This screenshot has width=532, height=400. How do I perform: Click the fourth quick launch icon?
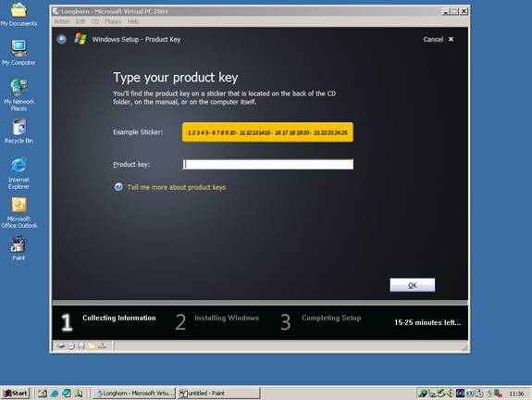click(x=79, y=394)
